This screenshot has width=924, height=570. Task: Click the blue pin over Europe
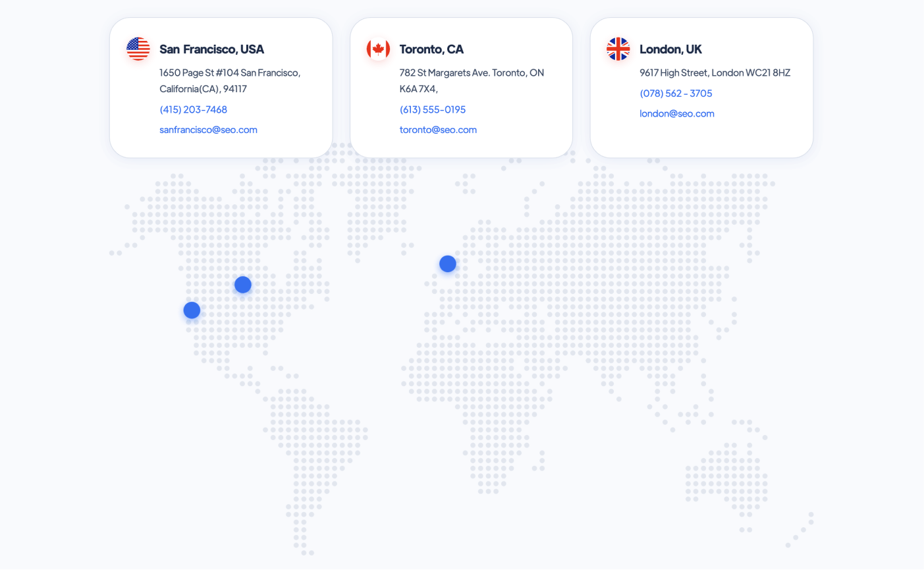pos(447,263)
